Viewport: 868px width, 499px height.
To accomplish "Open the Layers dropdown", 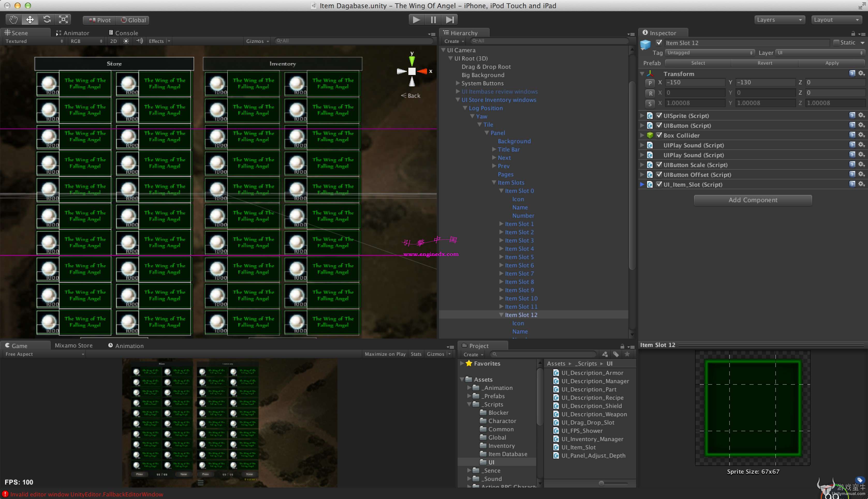I will pos(780,20).
